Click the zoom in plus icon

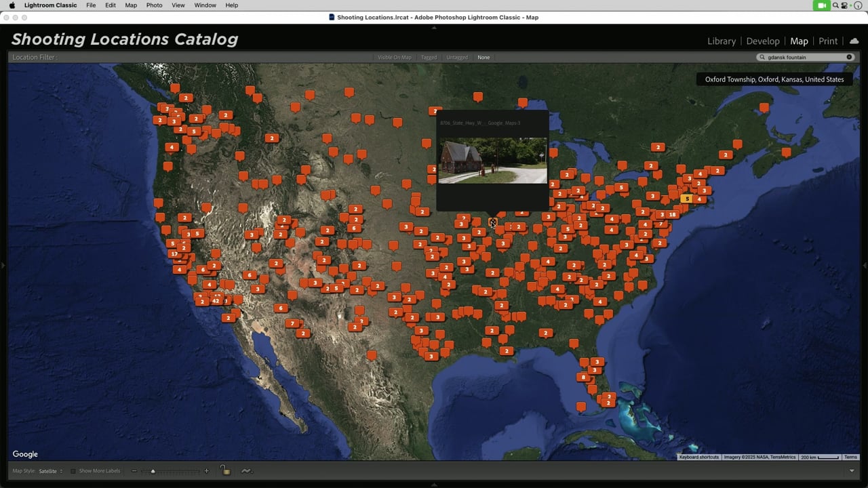[207, 471]
